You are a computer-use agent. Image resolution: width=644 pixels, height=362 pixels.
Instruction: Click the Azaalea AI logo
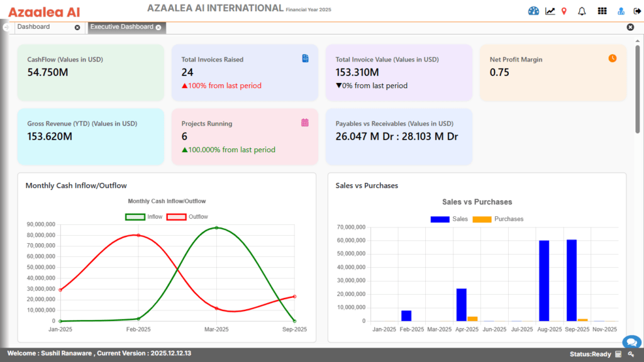pyautogui.click(x=43, y=11)
